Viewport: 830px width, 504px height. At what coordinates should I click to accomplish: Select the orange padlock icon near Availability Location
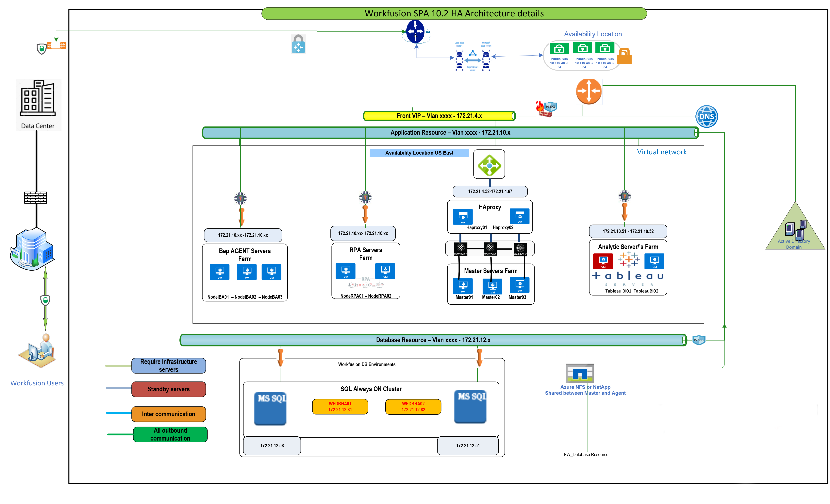[624, 56]
